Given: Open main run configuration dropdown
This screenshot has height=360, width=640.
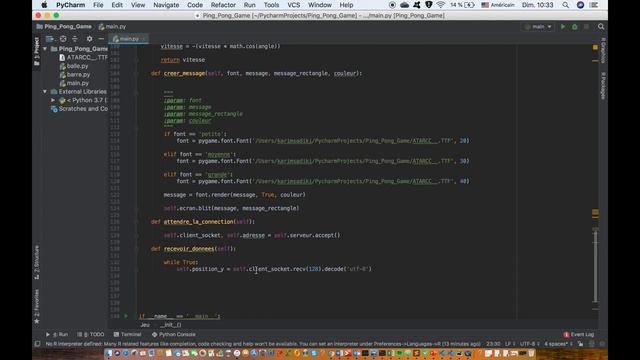Looking at the screenshot, I should pyautogui.click(x=538, y=27).
